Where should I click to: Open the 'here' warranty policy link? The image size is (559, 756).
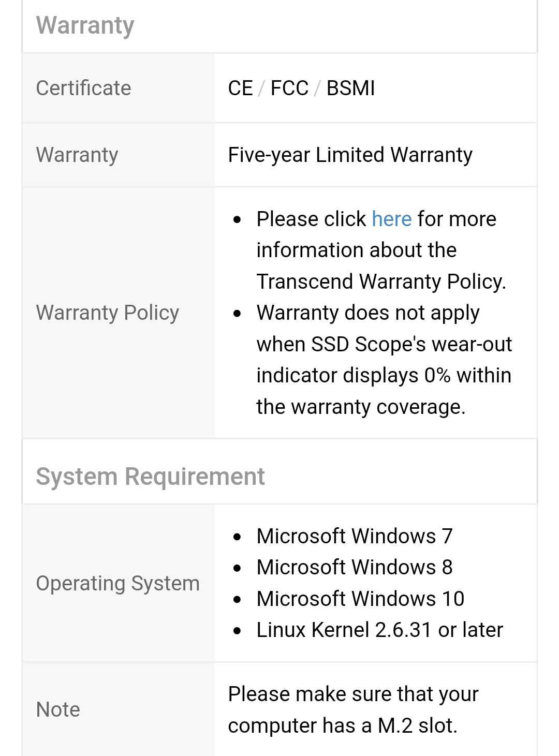tap(391, 219)
